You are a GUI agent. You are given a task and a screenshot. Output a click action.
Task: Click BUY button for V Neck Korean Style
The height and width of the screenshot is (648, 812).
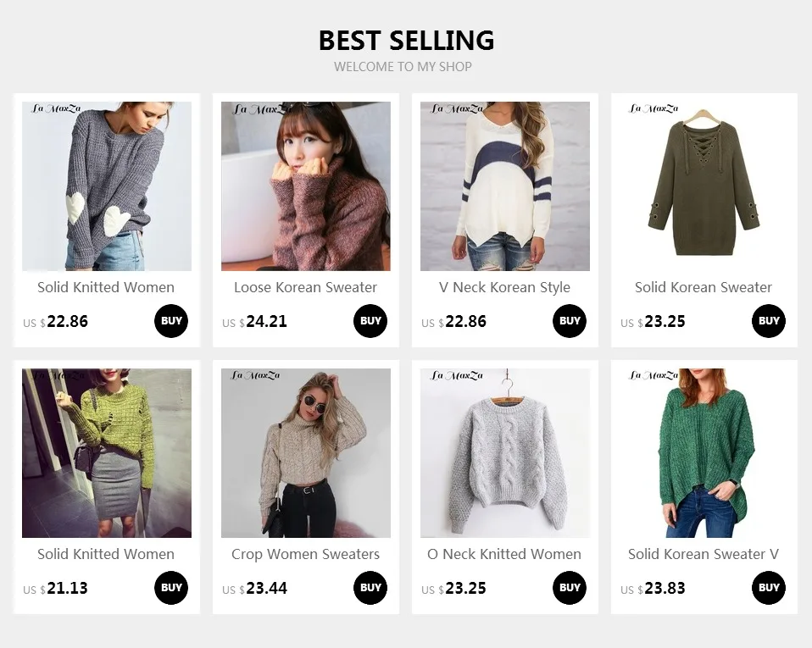[570, 321]
